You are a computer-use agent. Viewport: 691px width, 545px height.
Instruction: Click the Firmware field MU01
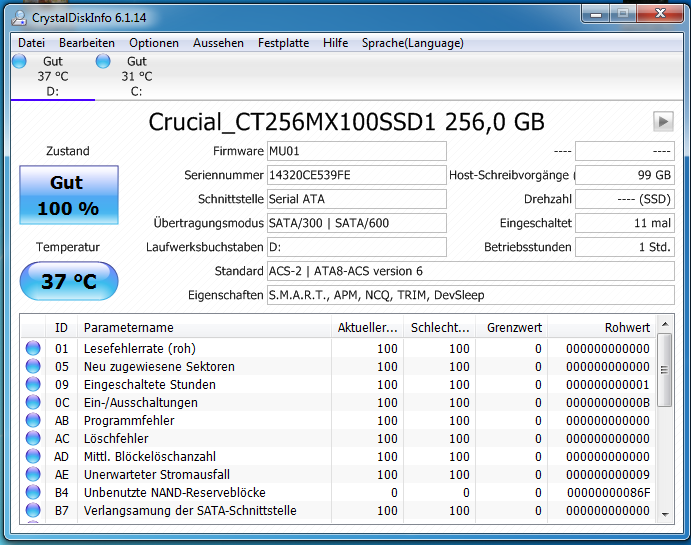click(x=357, y=151)
